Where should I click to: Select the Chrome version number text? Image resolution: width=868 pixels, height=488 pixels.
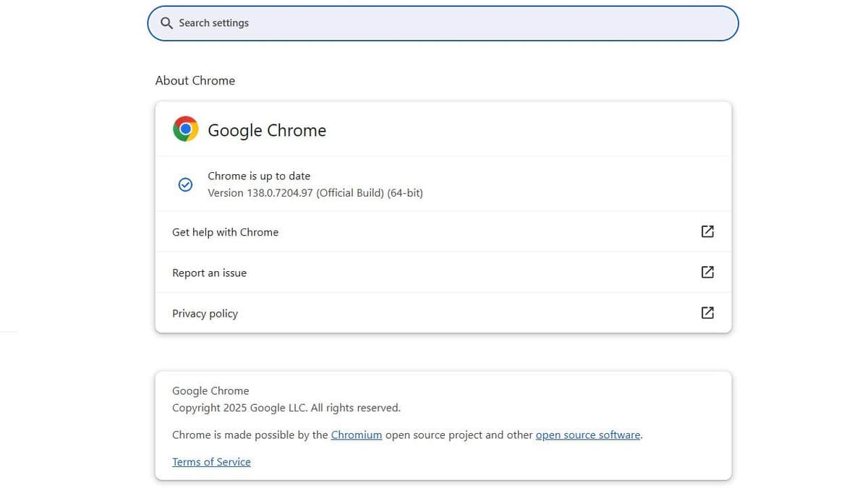(x=315, y=192)
